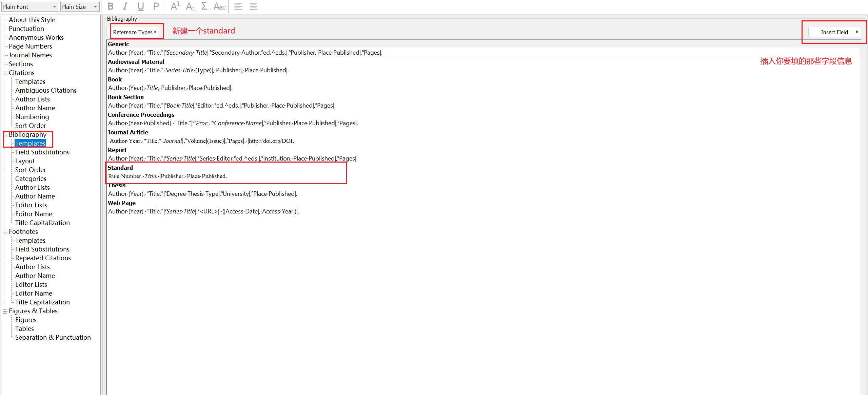Click the align left icon

238,6
